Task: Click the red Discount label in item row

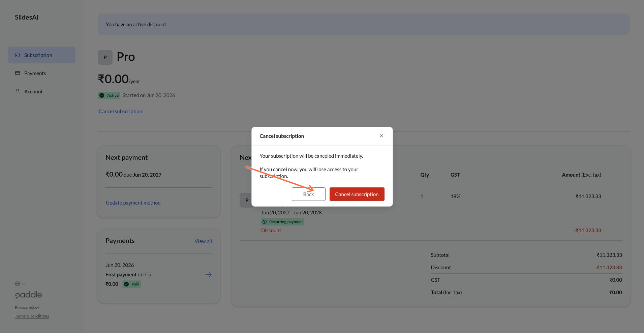Action: point(271,230)
